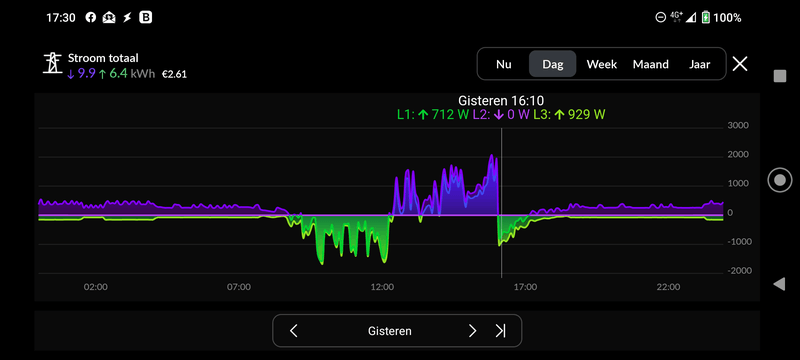This screenshot has width=800, height=360.
Task: Tap the mail notification icon in status bar
Action: click(x=109, y=17)
